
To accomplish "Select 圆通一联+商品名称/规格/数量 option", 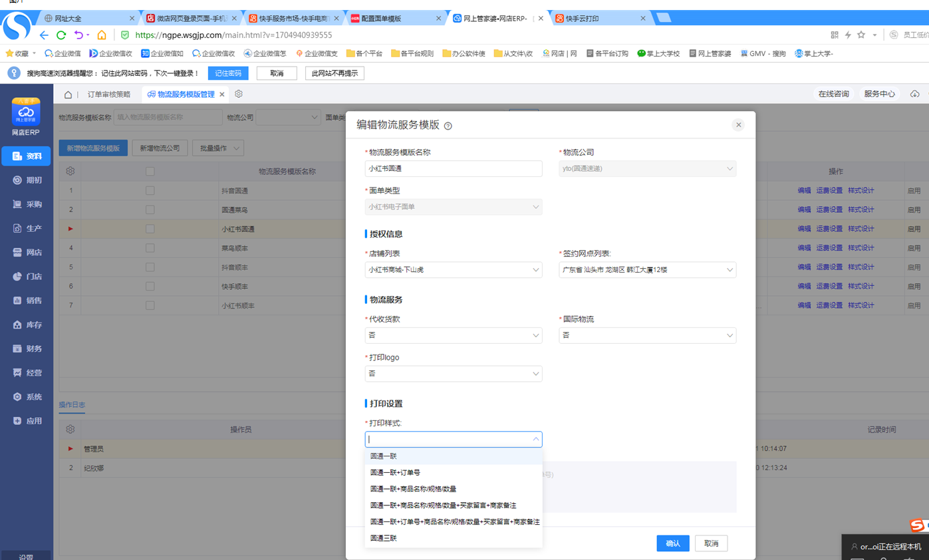I will coord(454,489).
